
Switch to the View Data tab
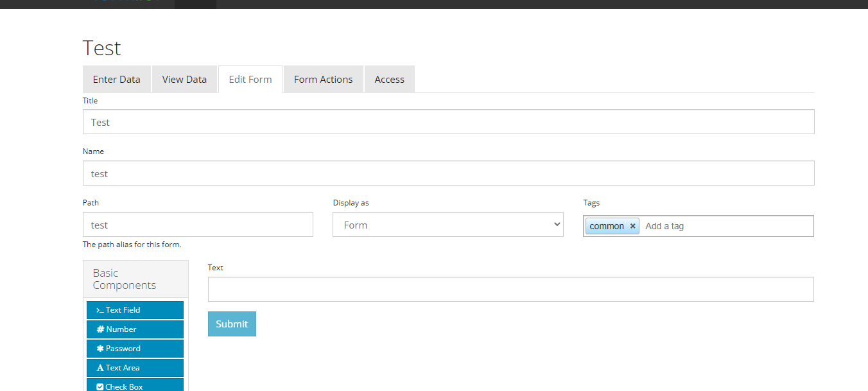pos(184,80)
